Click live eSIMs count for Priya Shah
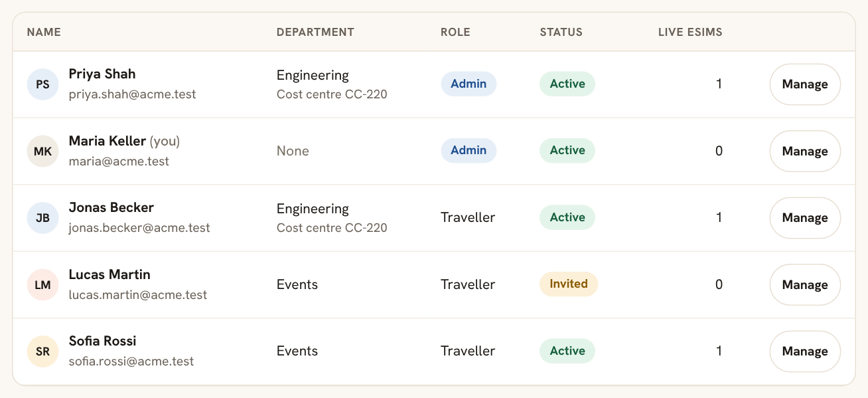Viewport: 868px width, 398px height. pos(719,84)
